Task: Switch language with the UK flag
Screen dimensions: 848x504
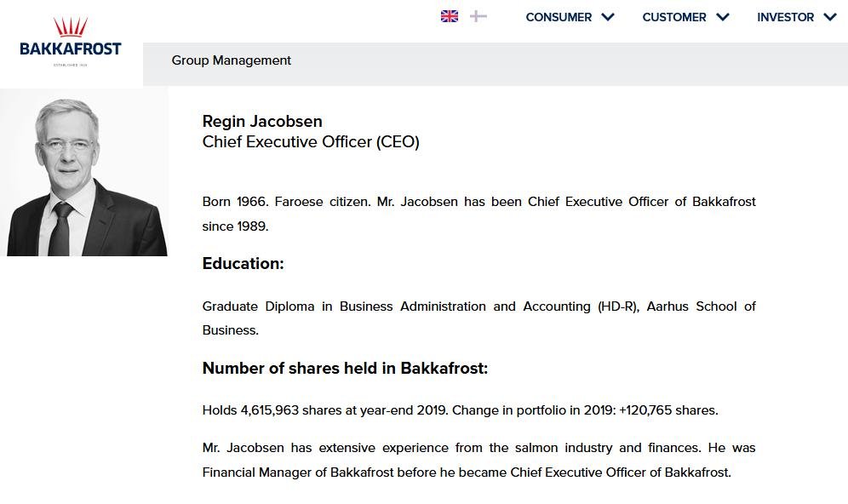Action: [450, 16]
